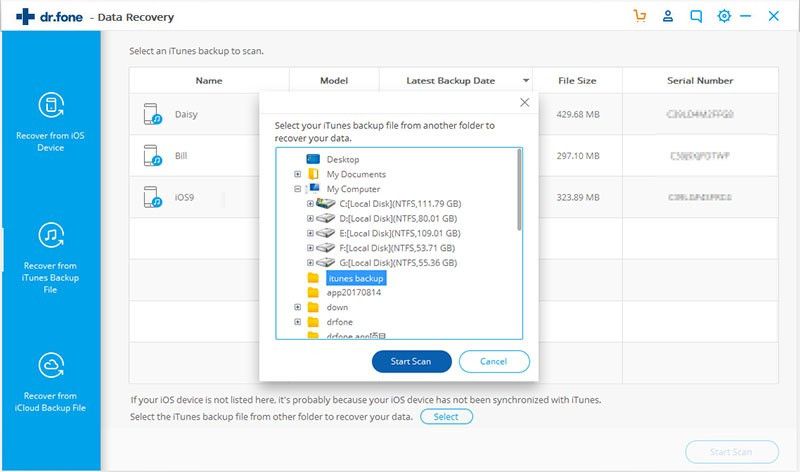Select the iOS9 backup name

point(184,197)
